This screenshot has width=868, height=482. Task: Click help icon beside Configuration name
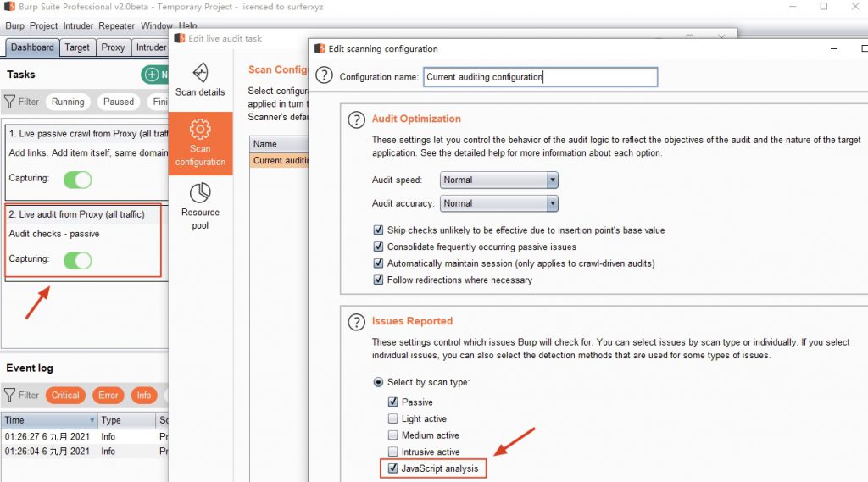(324, 75)
